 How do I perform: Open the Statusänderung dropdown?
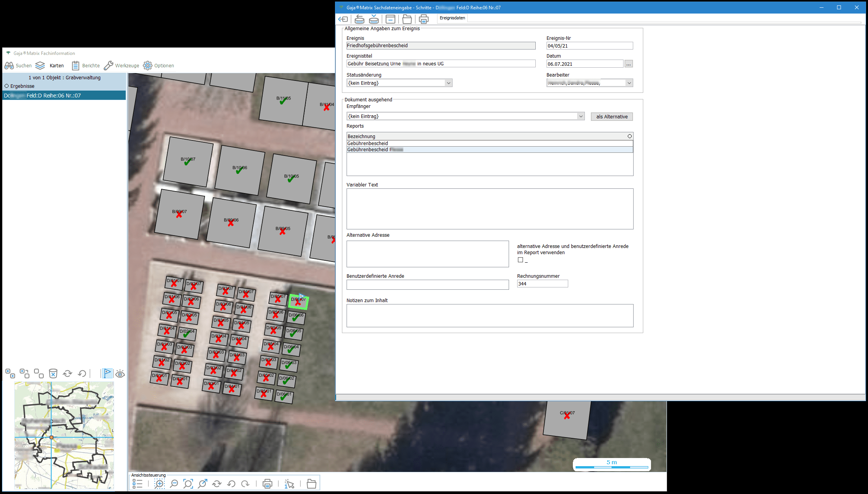448,83
